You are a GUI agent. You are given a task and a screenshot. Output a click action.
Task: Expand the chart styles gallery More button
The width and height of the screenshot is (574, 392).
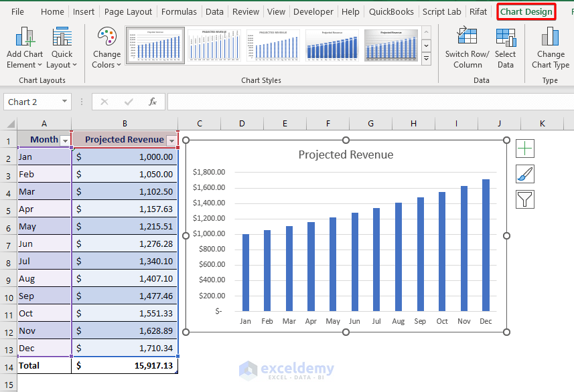(x=426, y=58)
